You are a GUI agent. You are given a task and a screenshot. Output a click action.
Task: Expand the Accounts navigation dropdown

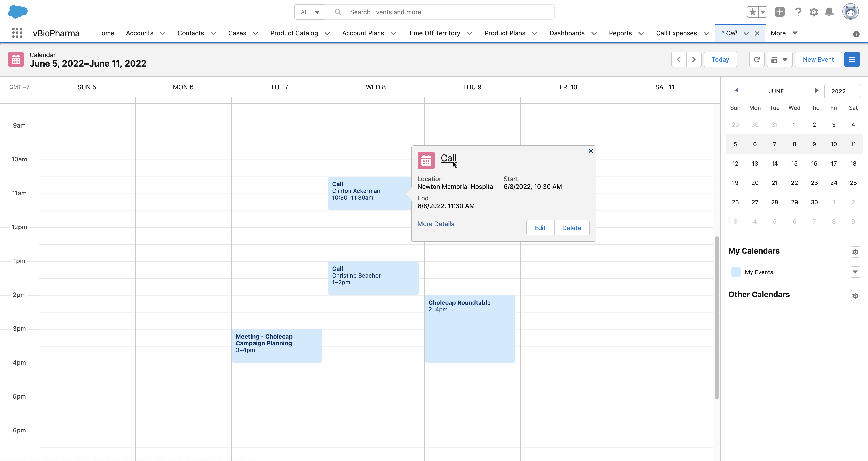point(163,33)
